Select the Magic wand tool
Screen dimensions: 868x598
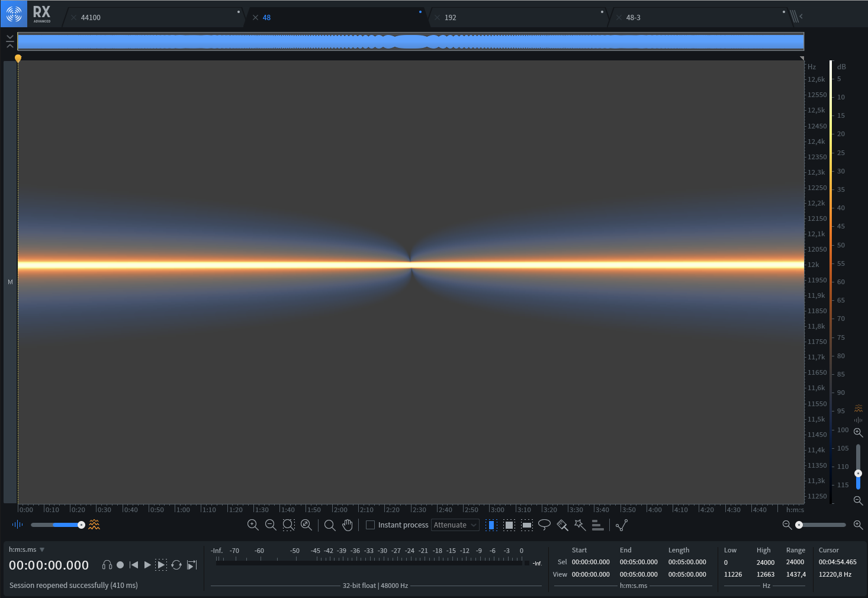coord(580,525)
